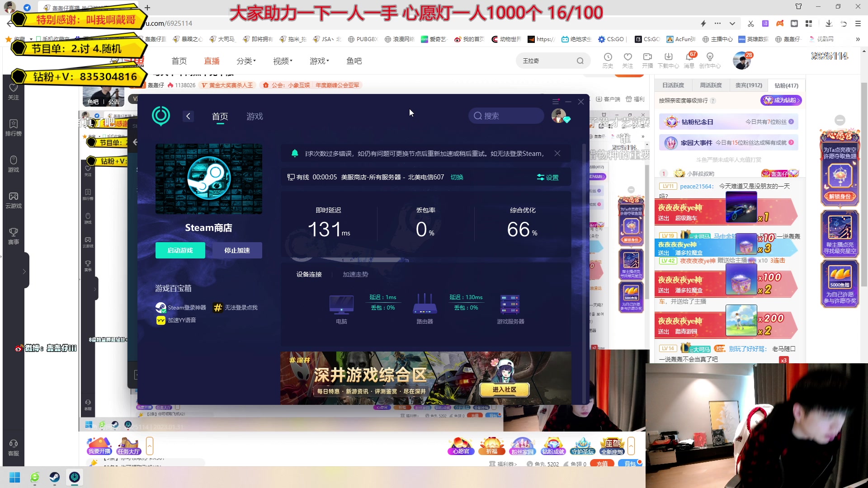This screenshot has height=488, width=868.
Task: Click the 搜索 search field in accelerator
Action: point(506,116)
